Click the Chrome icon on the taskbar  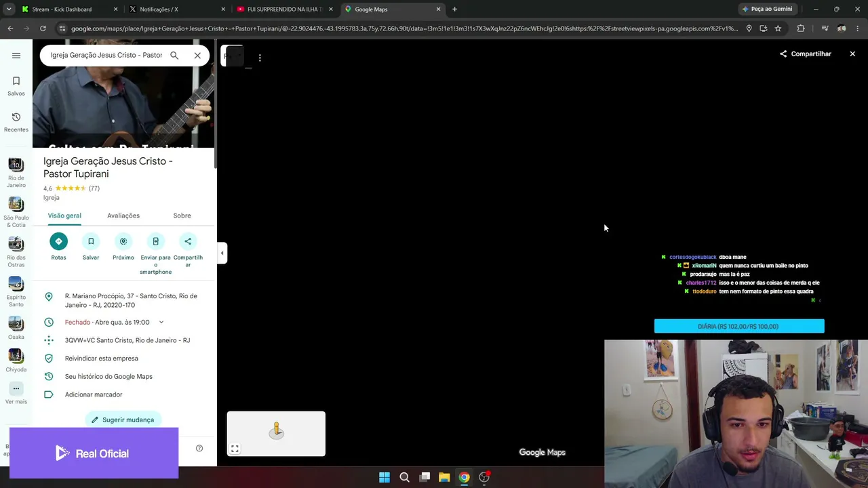464,477
